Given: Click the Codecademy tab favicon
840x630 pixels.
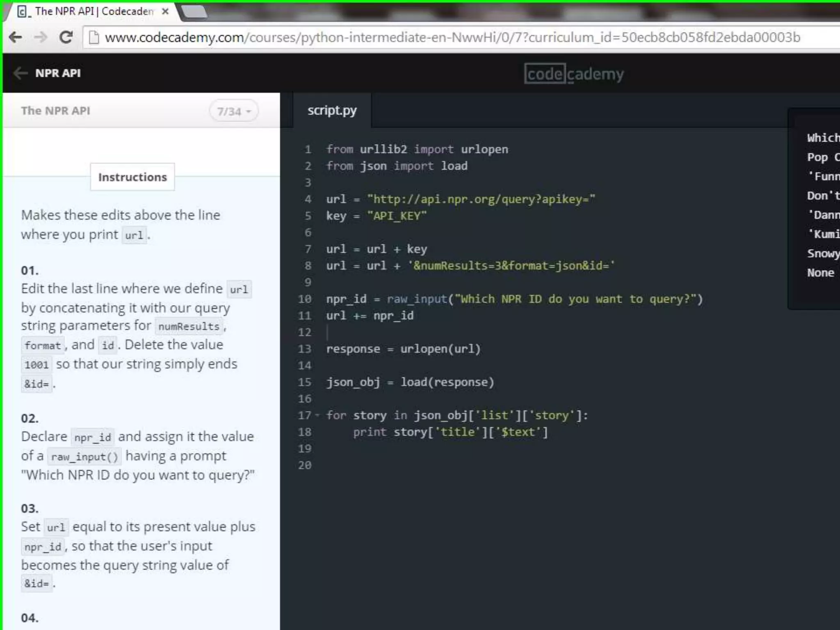Looking at the screenshot, I should [23, 11].
